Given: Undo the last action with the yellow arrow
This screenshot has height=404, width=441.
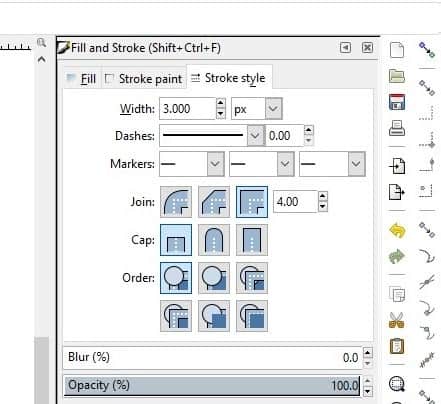Looking at the screenshot, I should [397, 231].
